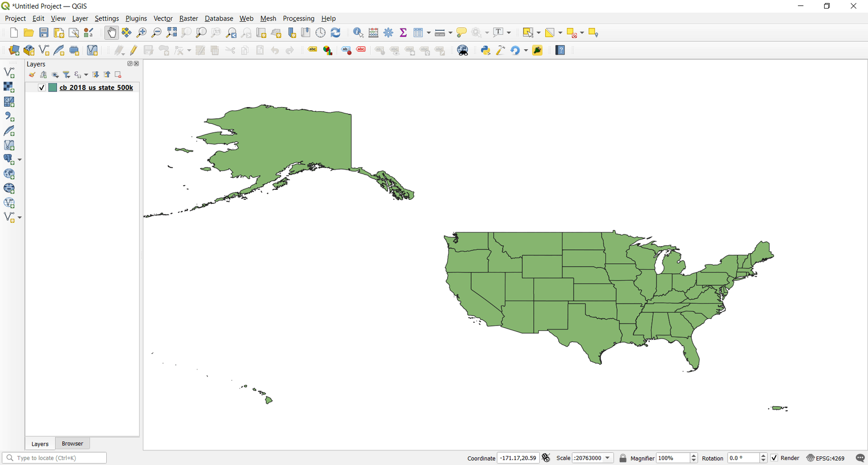Click the cb_2018_us_state_500k layer color swatch
The width and height of the screenshot is (868, 465).
52,87
